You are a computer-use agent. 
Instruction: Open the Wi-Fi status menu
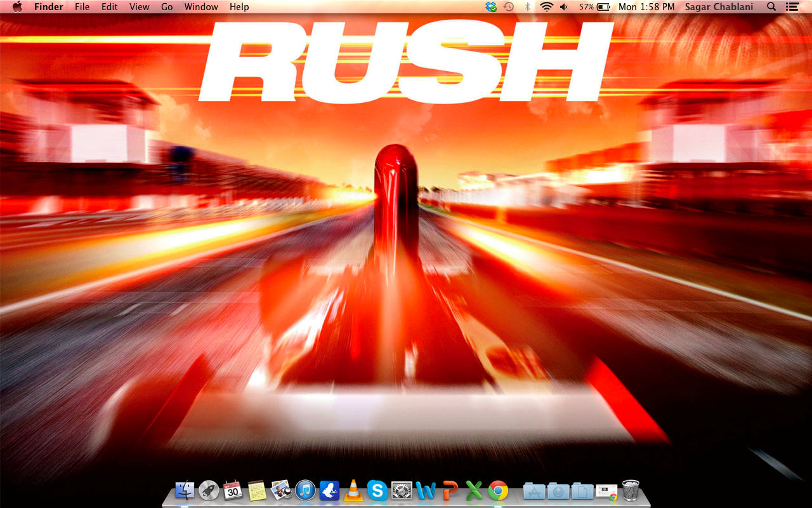click(x=546, y=7)
